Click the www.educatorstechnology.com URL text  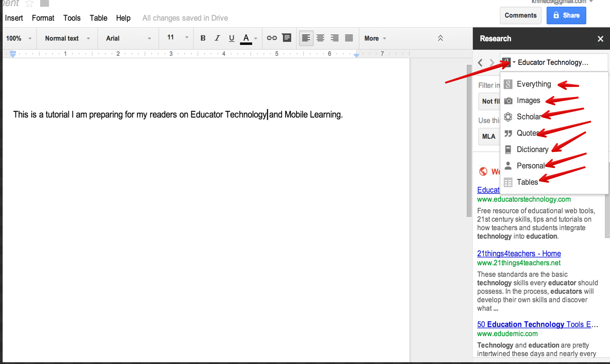click(524, 199)
